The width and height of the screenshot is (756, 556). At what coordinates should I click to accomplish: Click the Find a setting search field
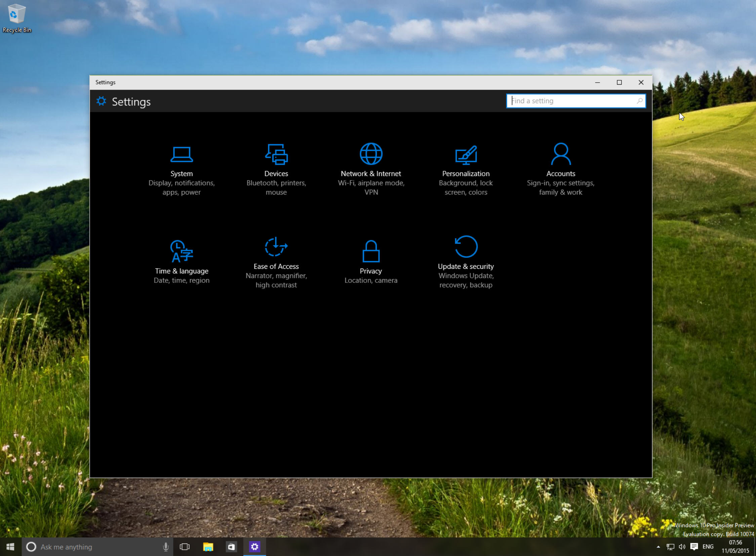576,101
